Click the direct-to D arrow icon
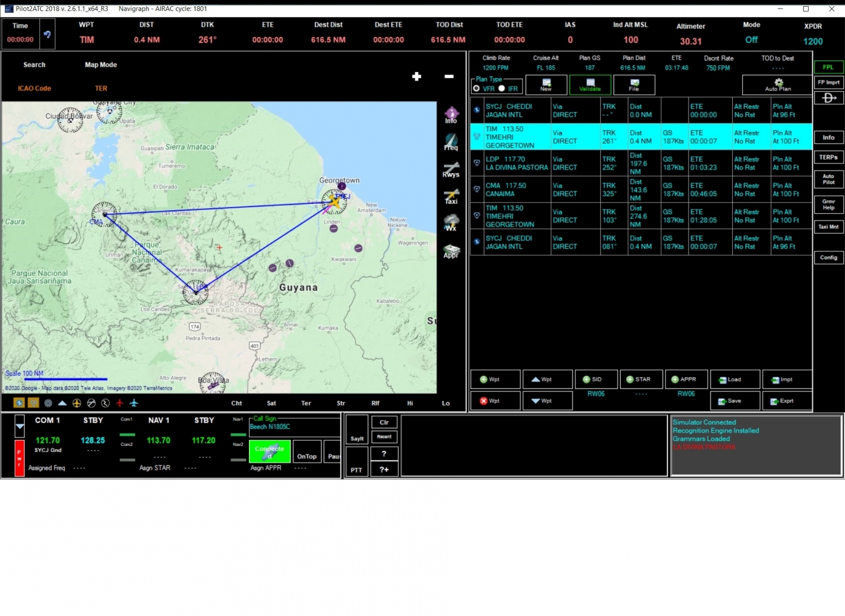The image size is (845, 616). coord(829,98)
